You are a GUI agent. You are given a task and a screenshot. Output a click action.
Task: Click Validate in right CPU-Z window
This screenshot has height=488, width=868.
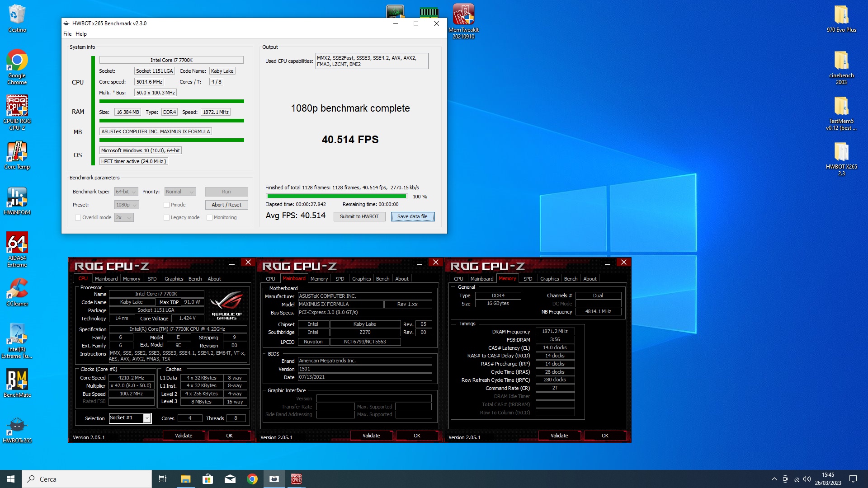559,436
